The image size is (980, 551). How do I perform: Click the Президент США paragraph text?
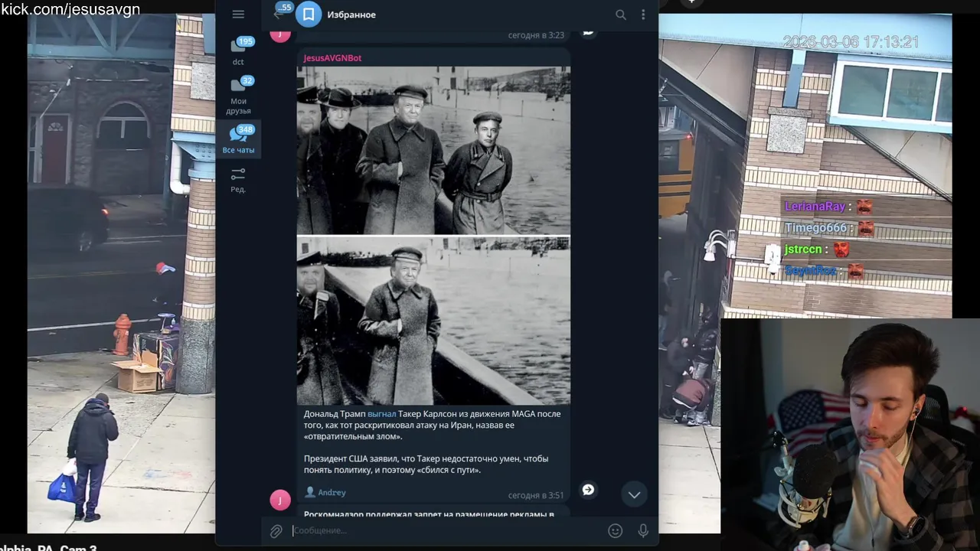pyautogui.click(x=426, y=465)
